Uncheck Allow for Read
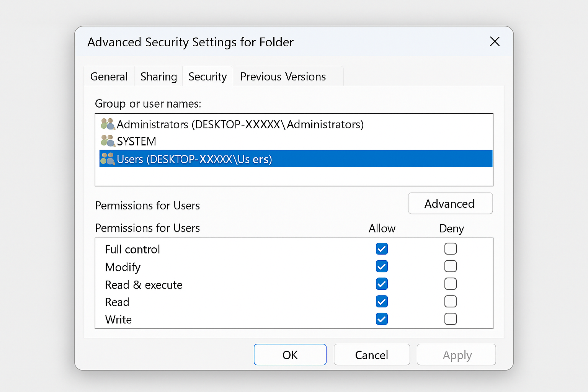Screen dimensions: 588x392 pos(382,302)
